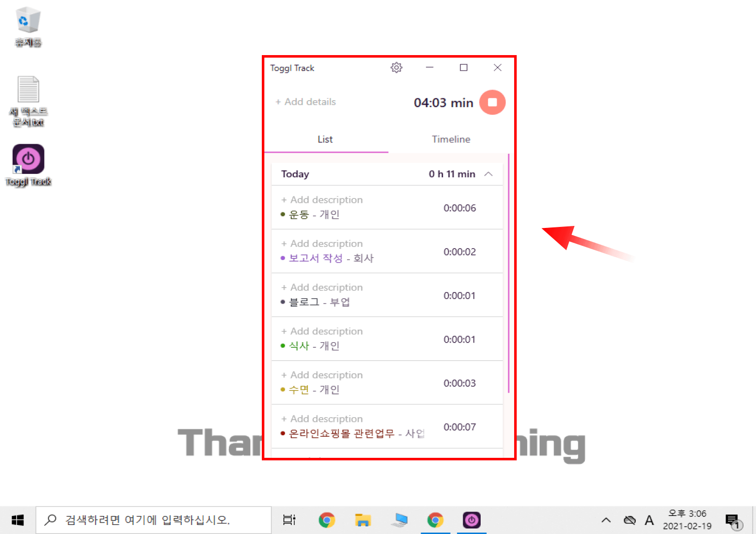Click the 0:00:07 duration
This screenshot has height=534, width=756.
[460, 427]
